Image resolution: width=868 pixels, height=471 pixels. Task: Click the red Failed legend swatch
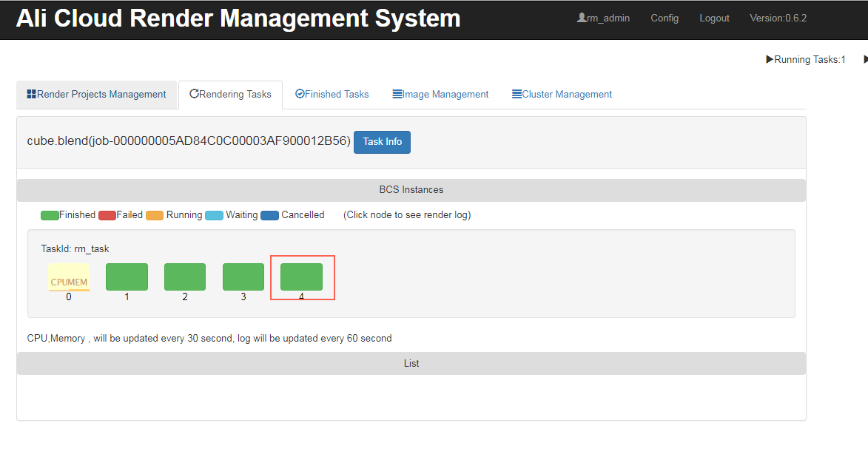click(x=107, y=216)
